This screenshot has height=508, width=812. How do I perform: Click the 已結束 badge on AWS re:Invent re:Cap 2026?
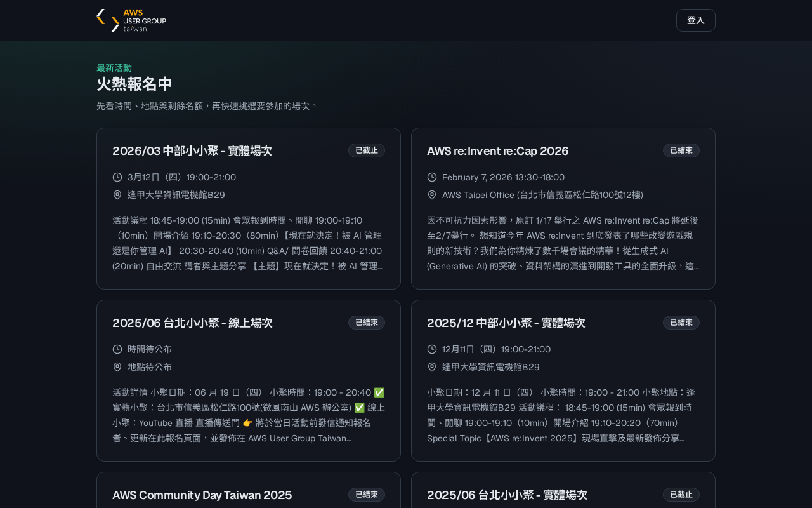(681, 150)
